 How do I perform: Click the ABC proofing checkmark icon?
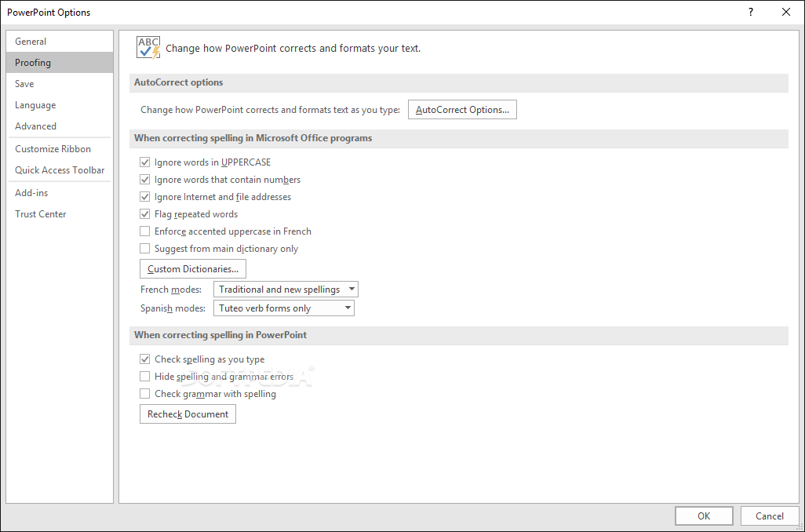pyautogui.click(x=148, y=48)
